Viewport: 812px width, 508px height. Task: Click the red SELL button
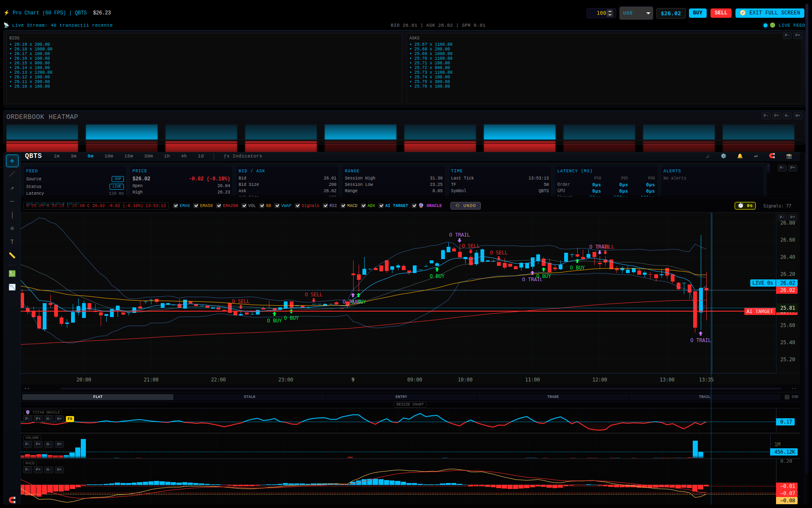pos(721,13)
